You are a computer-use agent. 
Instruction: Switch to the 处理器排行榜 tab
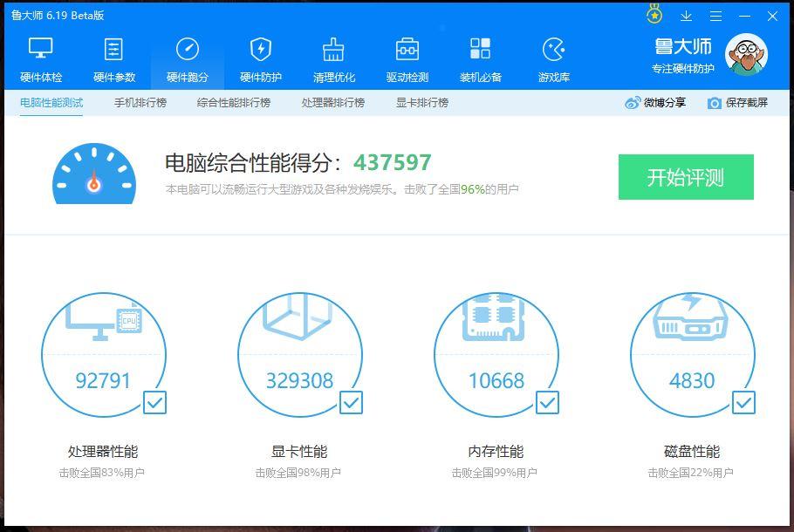(332, 103)
